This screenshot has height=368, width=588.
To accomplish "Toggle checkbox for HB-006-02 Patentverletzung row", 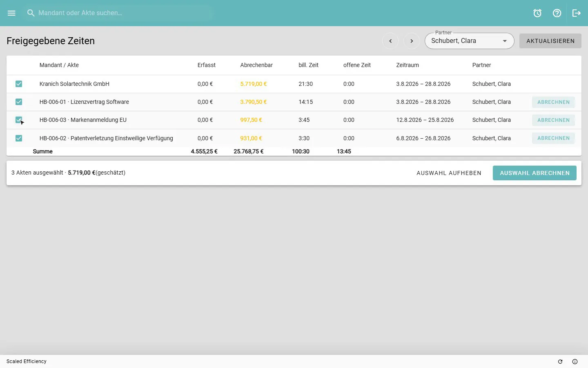I will [19, 138].
